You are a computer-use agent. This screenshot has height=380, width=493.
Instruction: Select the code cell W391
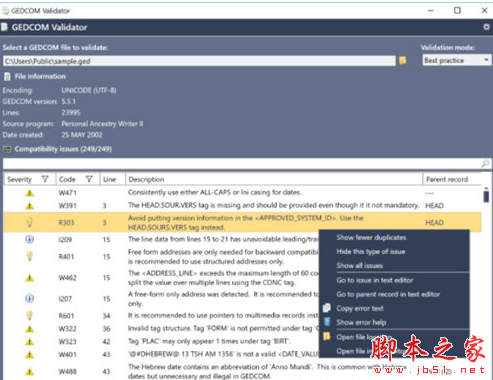pyautogui.click(x=67, y=206)
